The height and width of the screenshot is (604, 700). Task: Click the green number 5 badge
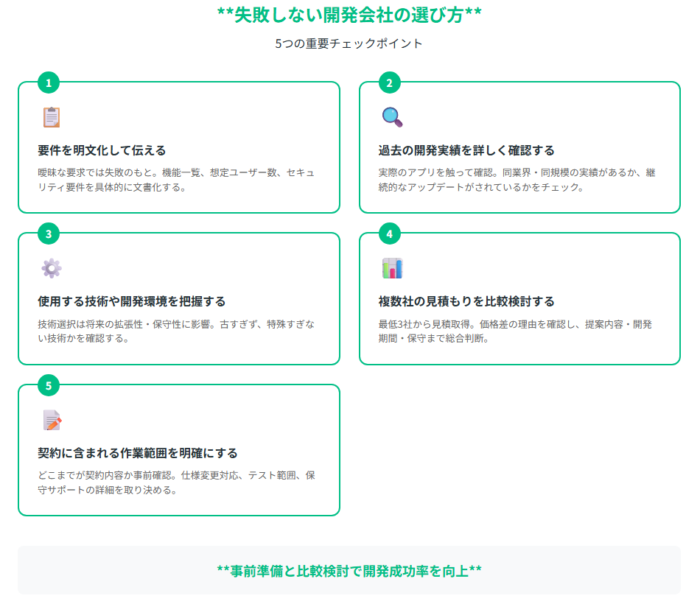click(49, 385)
